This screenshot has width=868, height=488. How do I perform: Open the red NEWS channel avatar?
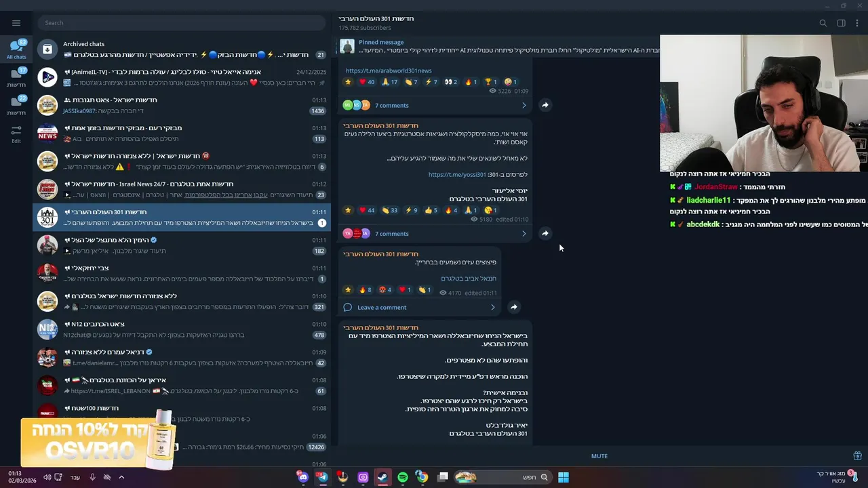[x=47, y=133]
